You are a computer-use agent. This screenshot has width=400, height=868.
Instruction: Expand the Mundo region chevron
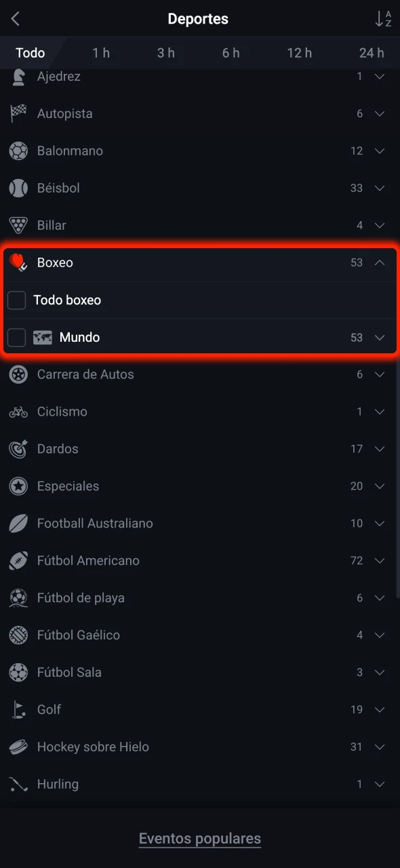point(380,337)
